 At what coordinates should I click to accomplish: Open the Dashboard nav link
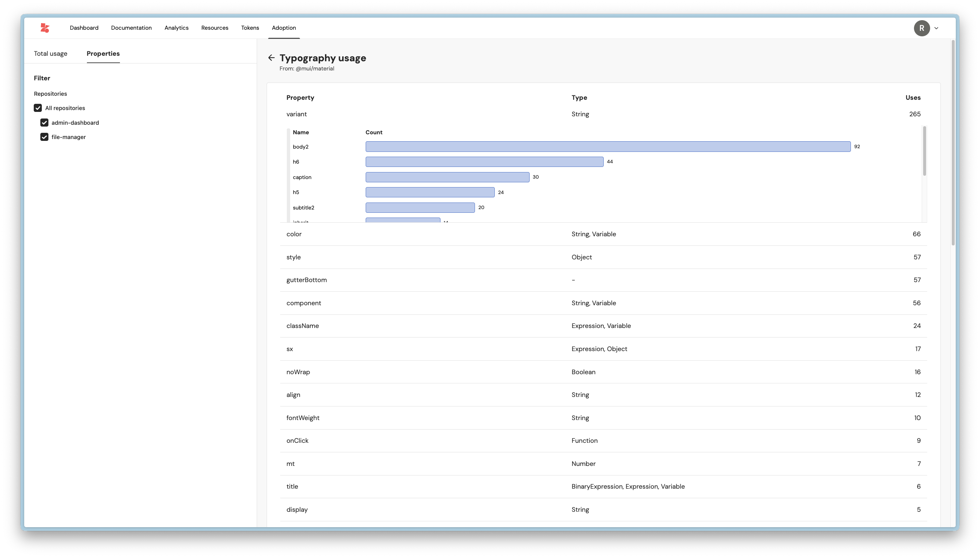[x=84, y=28]
